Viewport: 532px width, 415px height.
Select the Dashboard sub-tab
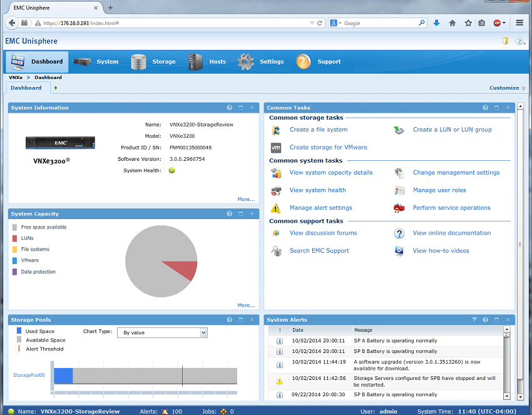coord(26,88)
